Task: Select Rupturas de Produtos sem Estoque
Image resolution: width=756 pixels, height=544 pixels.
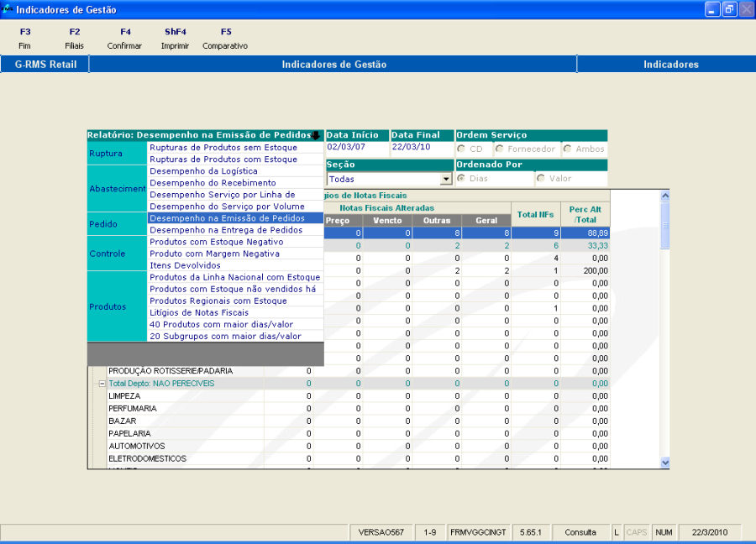Action: [223, 148]
